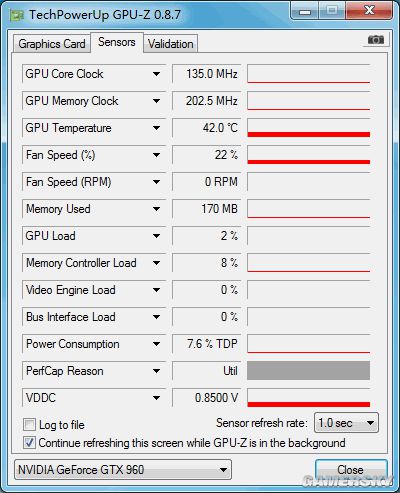This screenshot has width=400, height=493.
Task: Open the Memory Used sensor dropdown arrow
Action: (156, 209)
